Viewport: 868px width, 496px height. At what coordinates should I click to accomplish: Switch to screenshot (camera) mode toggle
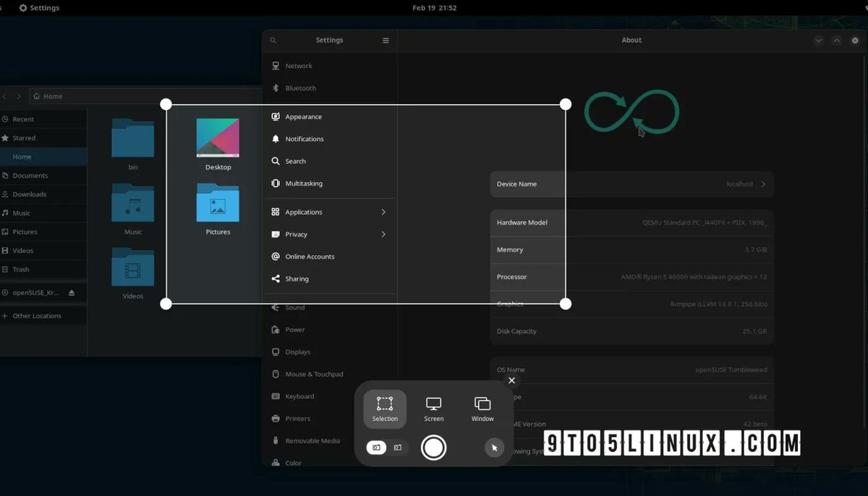(376, 448)
